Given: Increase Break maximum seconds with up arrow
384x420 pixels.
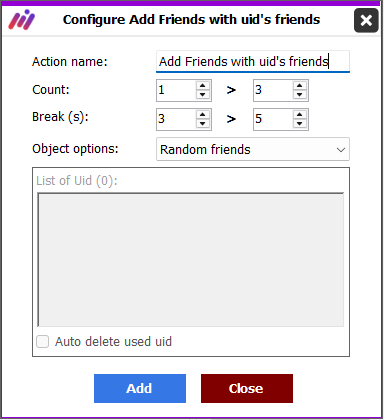Looking at the screenshot, I should coord(299,115).
